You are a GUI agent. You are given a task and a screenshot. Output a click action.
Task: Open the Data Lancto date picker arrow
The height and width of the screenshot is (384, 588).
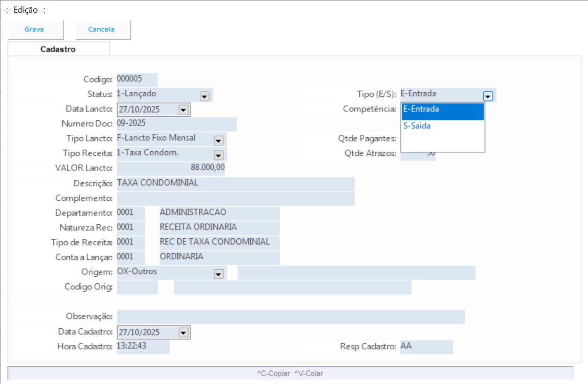click(x=183, y=110)
